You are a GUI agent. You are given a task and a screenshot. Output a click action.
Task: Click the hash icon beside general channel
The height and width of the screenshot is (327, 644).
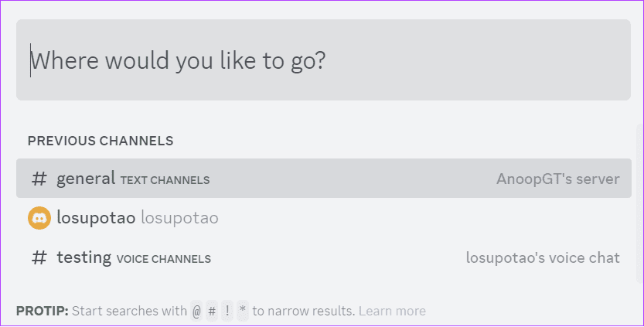pos(39,179)
